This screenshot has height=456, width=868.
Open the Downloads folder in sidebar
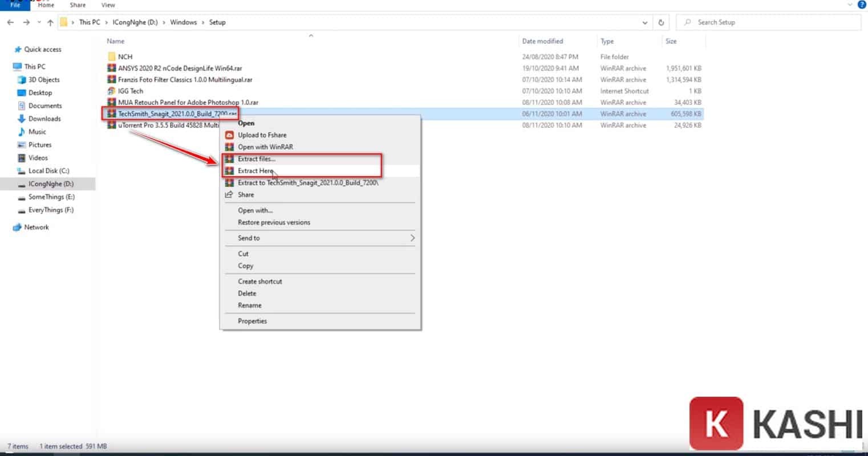pyautogui.click(x=44, y=119)
